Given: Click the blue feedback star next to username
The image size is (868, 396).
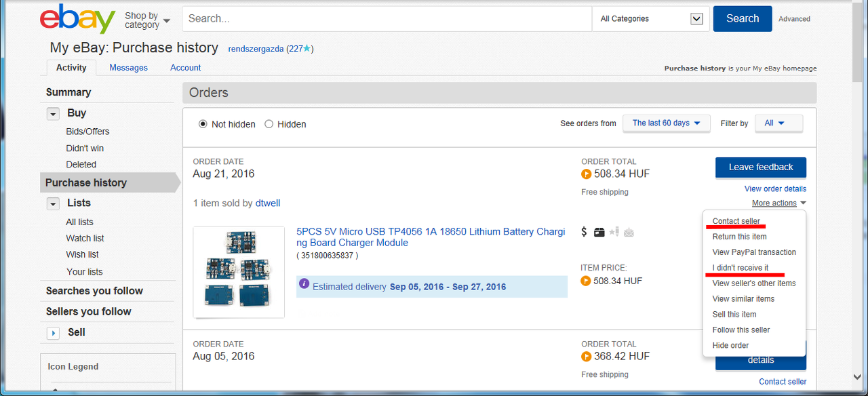Looking at the screenshot, I should point(307,49).
